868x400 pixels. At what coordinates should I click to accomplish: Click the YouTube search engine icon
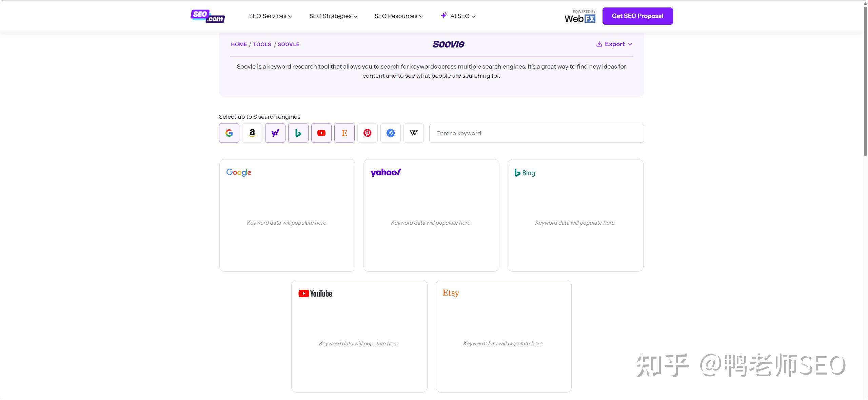[x=321, y=133]
